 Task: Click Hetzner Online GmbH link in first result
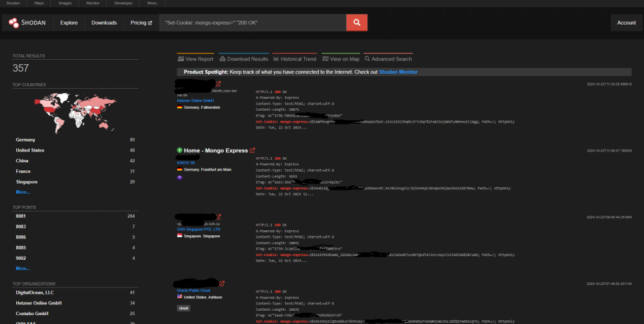(196, 101)
